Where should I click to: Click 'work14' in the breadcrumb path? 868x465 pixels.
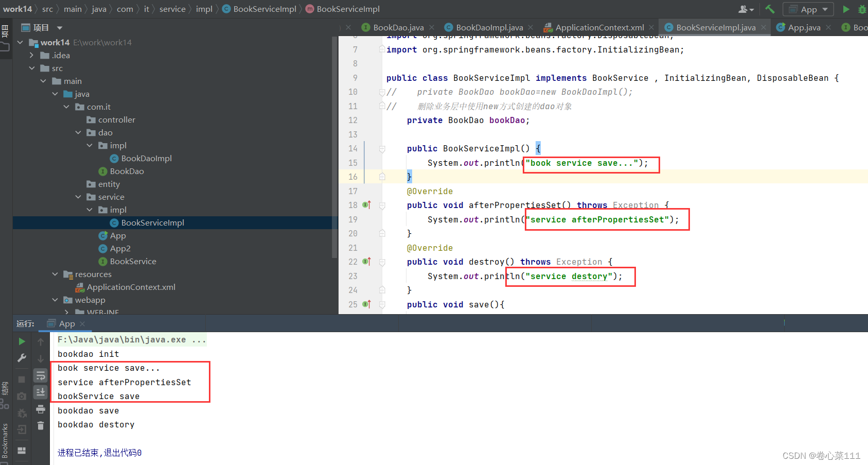pyautogui.click(x=17, y=9)
